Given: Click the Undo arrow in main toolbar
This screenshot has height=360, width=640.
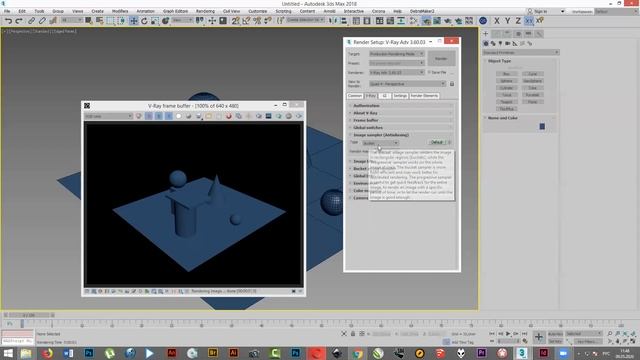Looking at the screenshot, I should 8,21.
